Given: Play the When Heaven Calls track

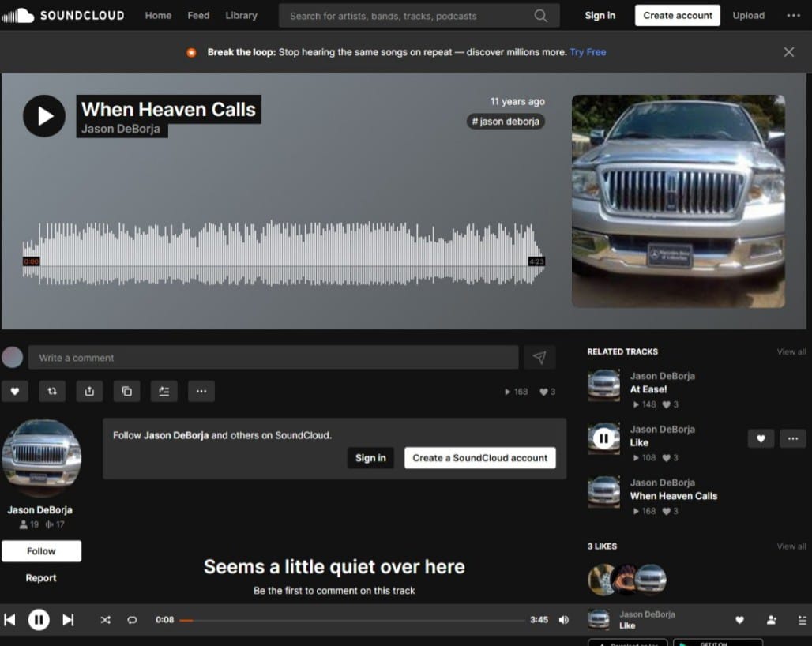Looking at the screenshot, I should point(44,116).
